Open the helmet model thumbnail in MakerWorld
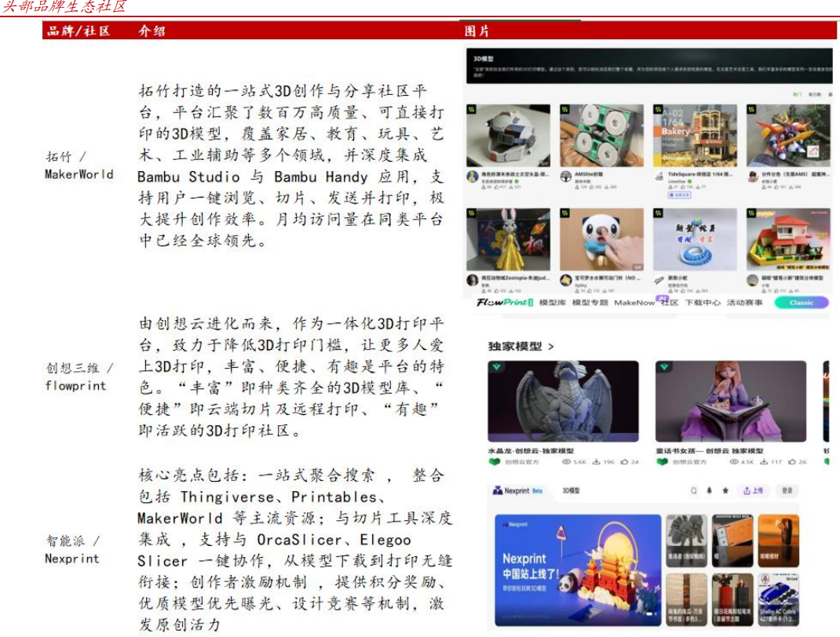 tap(509, 136)
